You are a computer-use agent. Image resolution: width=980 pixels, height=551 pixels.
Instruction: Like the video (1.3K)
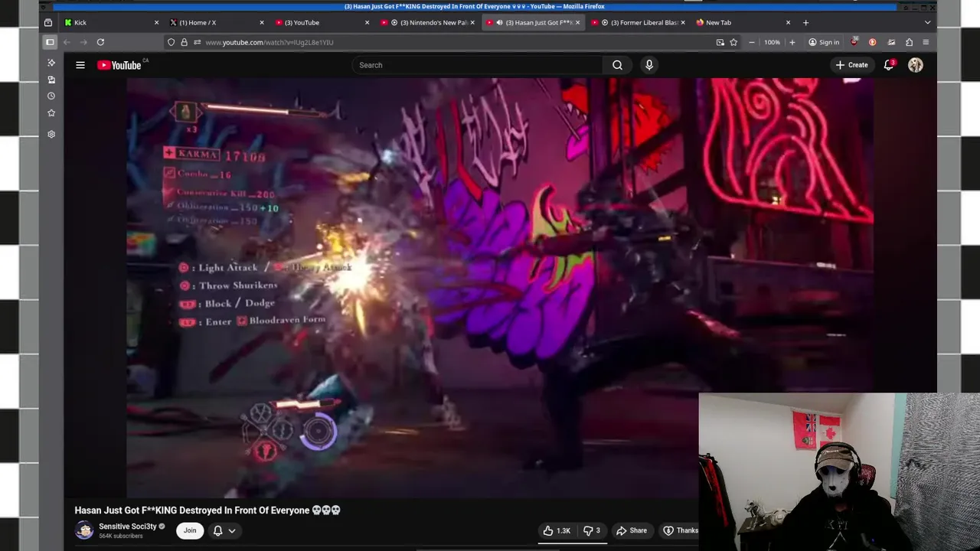[557, 530]
